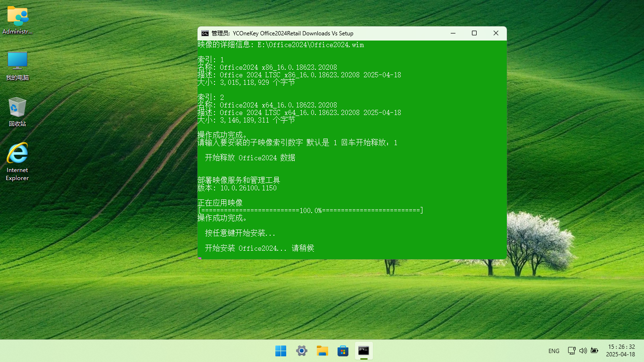Click the text 开始安装 Office2024... 请稍候
This screenshot has height=362, width=644.
[x=259, y=248]
